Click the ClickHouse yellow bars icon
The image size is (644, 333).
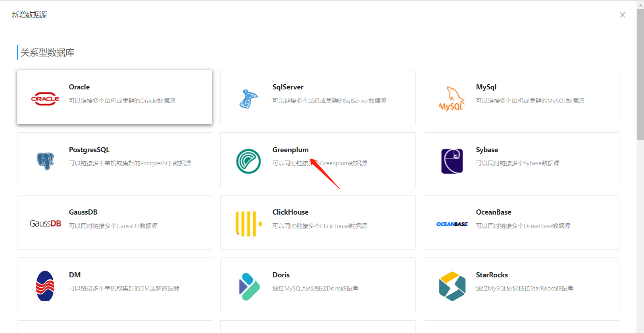coord(248,224)
